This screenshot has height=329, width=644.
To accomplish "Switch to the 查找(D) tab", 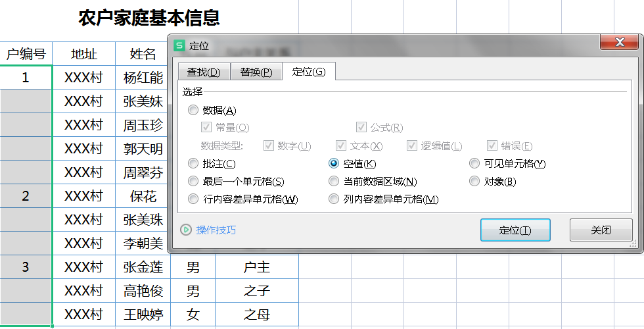I will 204,72.
